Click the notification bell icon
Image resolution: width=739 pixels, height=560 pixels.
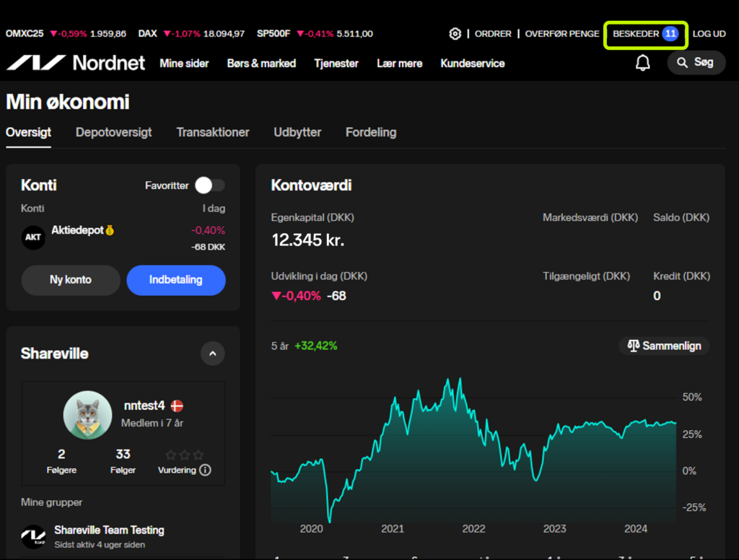click(x=642, y=63)
